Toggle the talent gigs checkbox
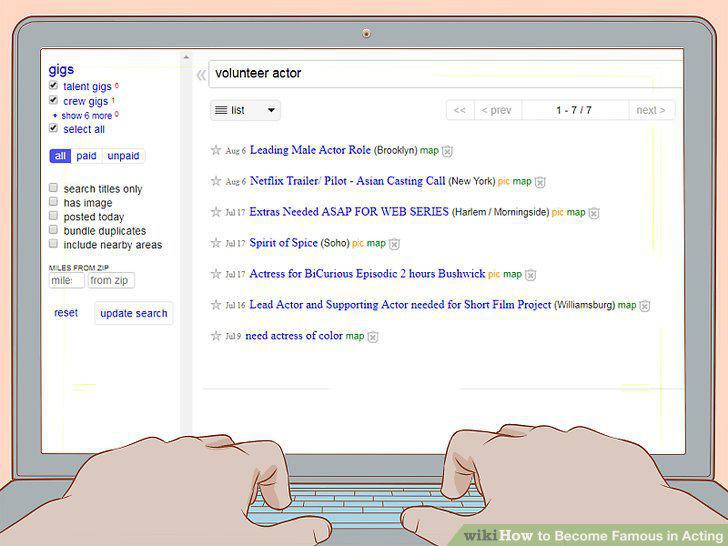The width and height of the screenshot is (728, 546). click(53, 85)
